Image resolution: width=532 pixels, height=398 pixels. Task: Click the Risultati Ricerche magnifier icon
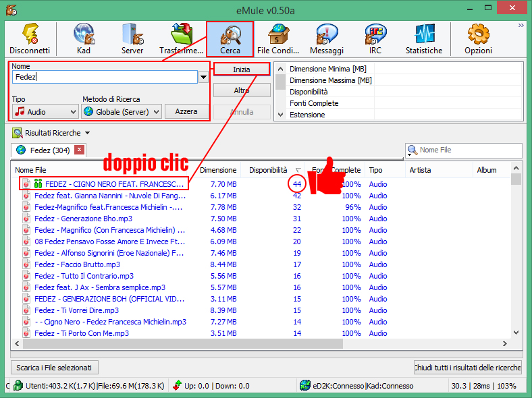tap(18, 133)
